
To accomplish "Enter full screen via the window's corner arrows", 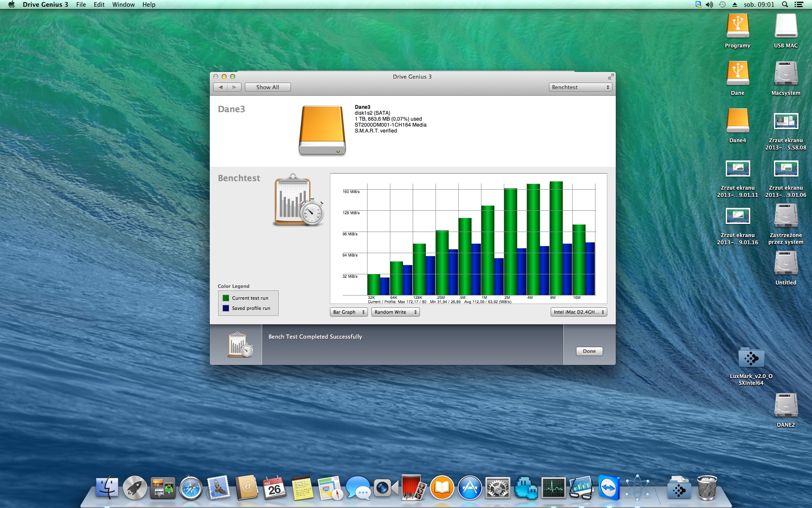I will (611, 77).
